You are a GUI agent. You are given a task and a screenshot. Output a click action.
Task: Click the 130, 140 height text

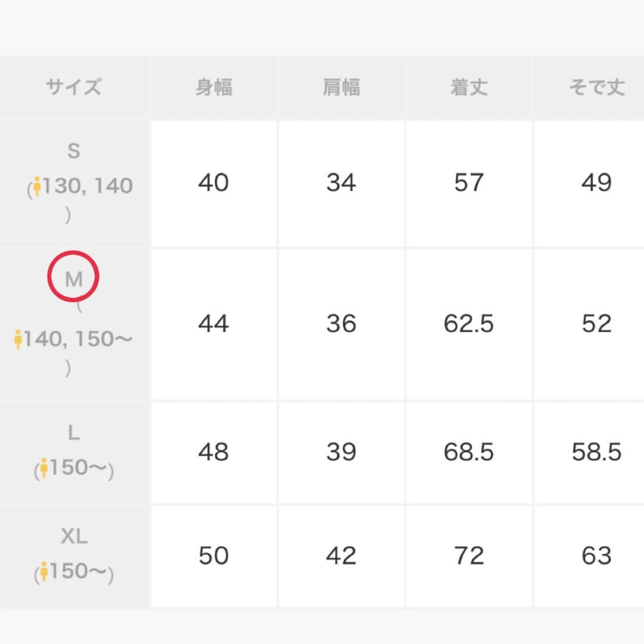(x=88, y=186)
